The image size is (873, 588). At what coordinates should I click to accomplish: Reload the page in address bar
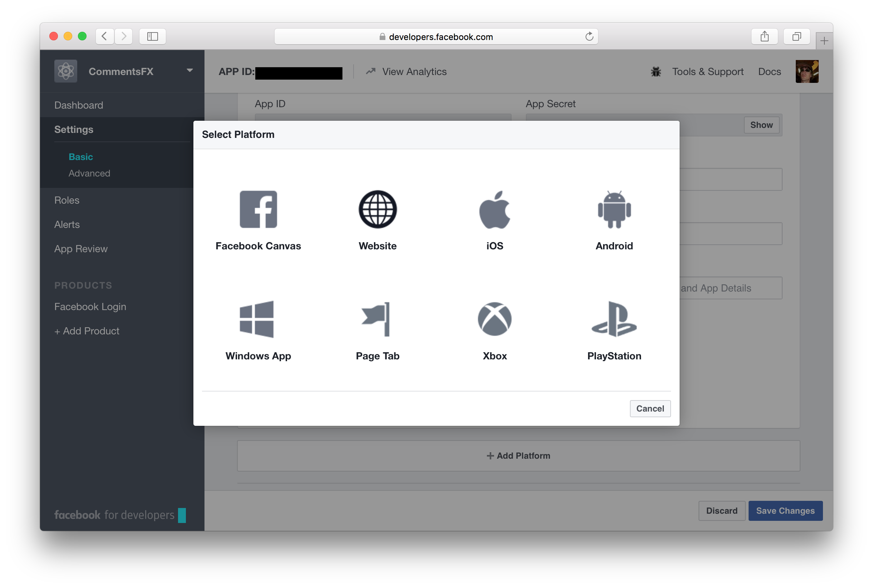coord(589,36)
